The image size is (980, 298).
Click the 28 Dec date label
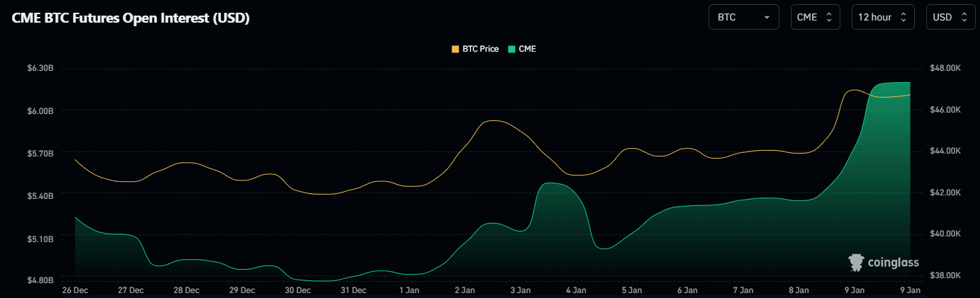coord(186,290)
